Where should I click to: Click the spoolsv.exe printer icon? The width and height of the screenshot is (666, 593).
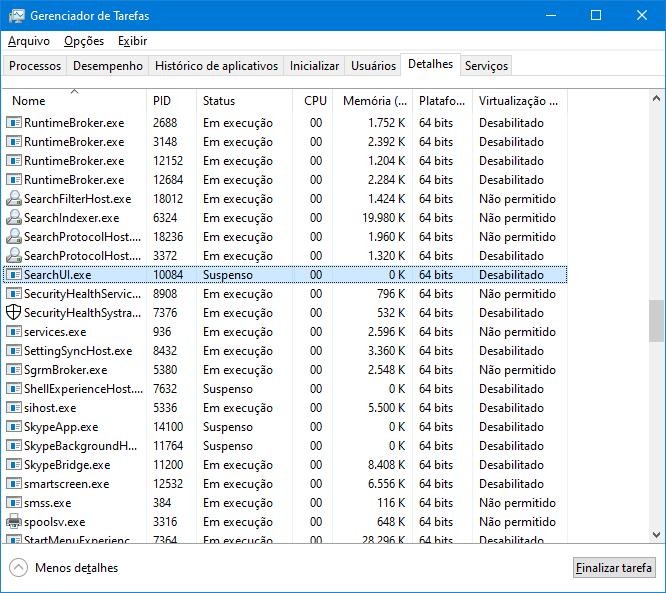pyautogui.click(x=14, y=522)
